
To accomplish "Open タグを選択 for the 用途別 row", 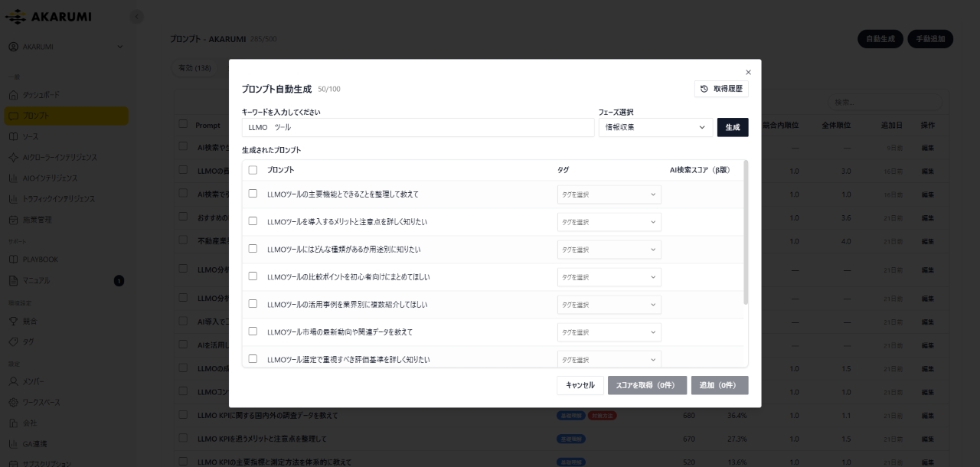I will coord(609,250).
